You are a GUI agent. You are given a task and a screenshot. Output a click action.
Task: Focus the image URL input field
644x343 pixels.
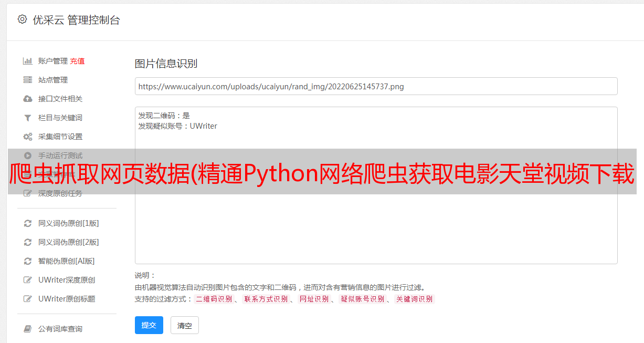(x=376, y=86)
